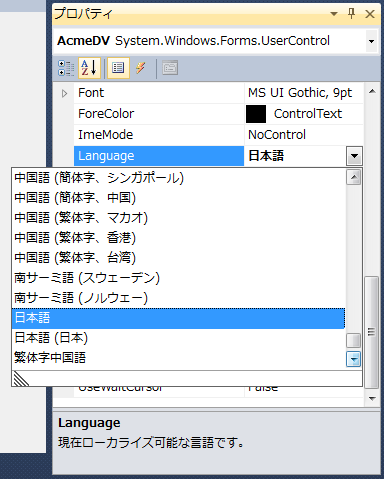Pin the プロパティ panel with auto-hide
This screenshot has width=384, height=479.
click(x=351, y=14)
